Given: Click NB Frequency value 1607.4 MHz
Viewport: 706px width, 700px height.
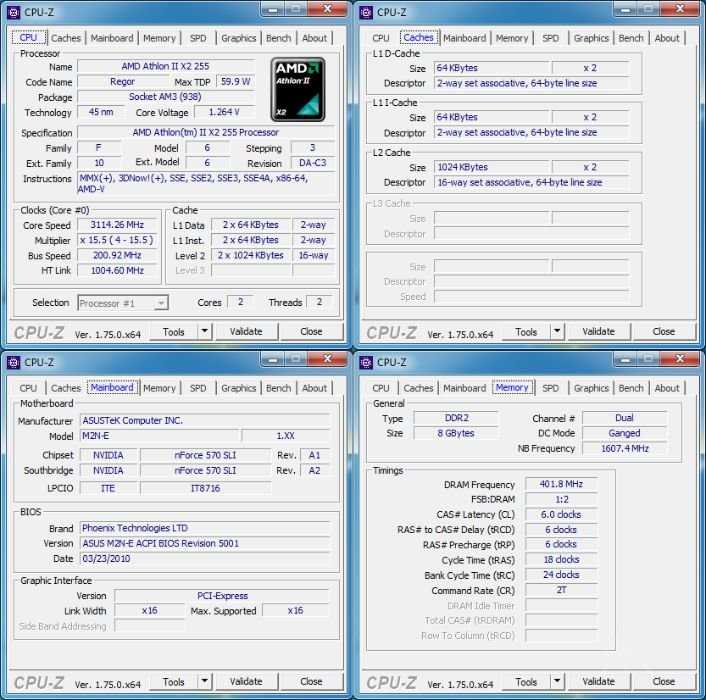Looking at the screenshot, I should click(x=625, y=448).
